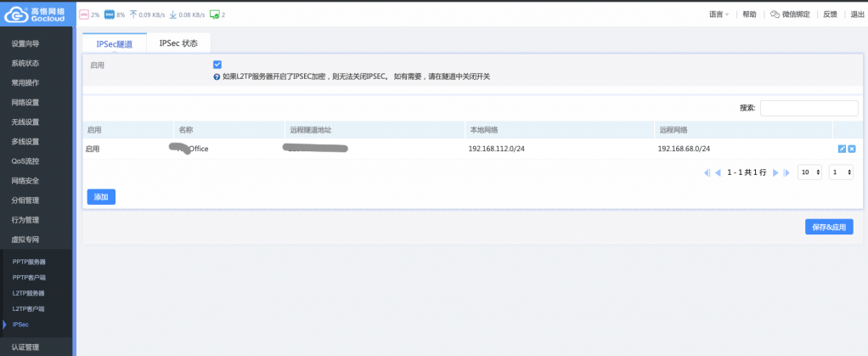The width and height of the screenshot is (868, 356).
Task: Open the rows-per-page dropdown showing 10
Action: (x=810, y=172)
